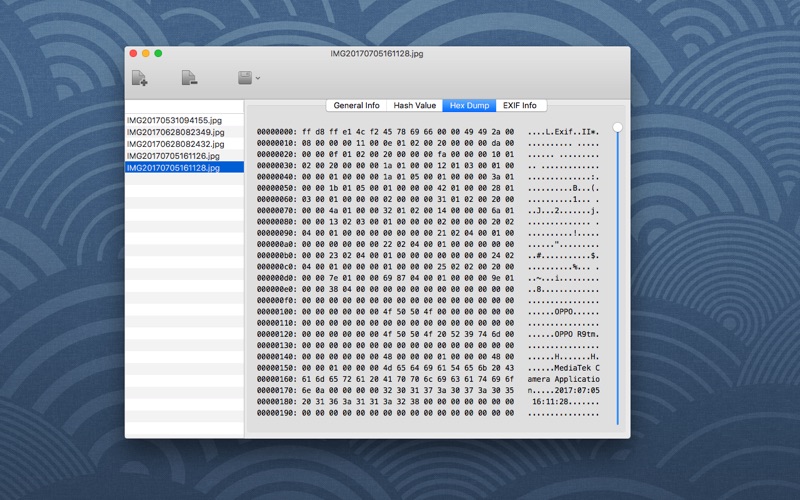800x500 pixels.
Task: Open the save dropdown arrow
Action: (258, 78)
